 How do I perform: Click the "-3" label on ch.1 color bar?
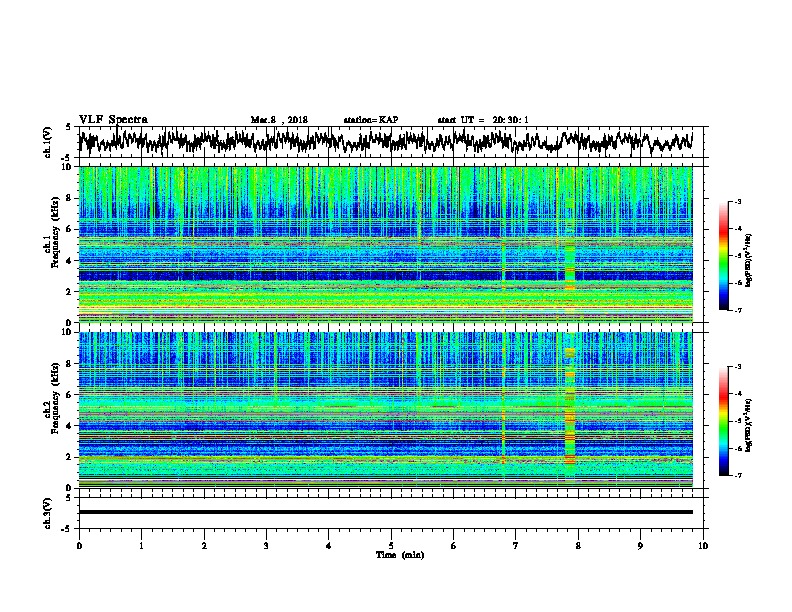click(737, 201)
